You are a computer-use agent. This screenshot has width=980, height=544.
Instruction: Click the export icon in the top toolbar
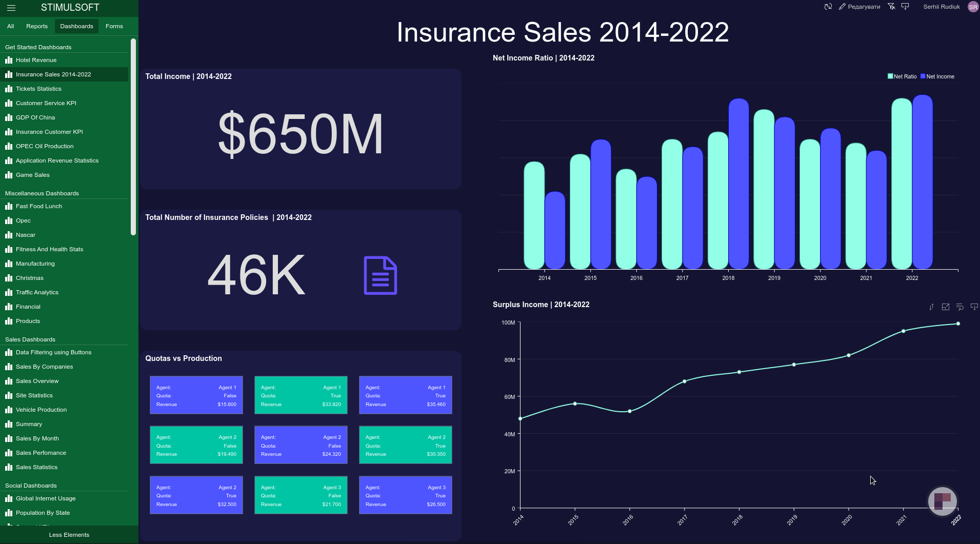[905, 7]
